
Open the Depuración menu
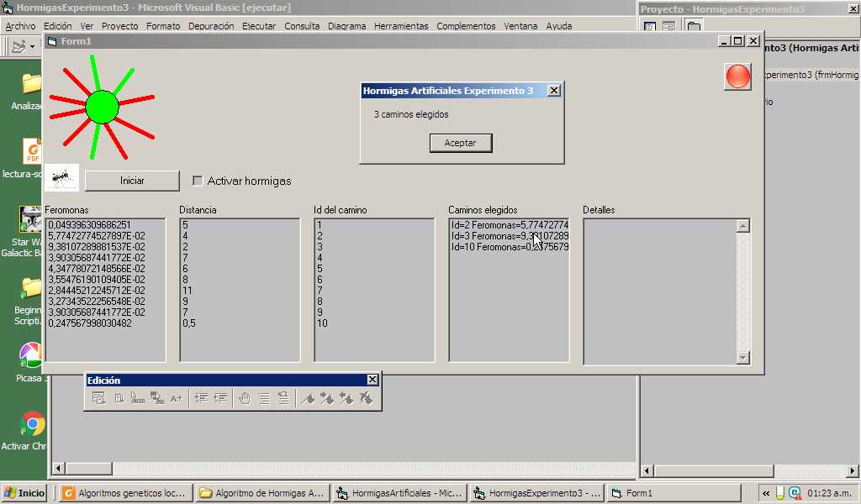[x=211, y=26]
